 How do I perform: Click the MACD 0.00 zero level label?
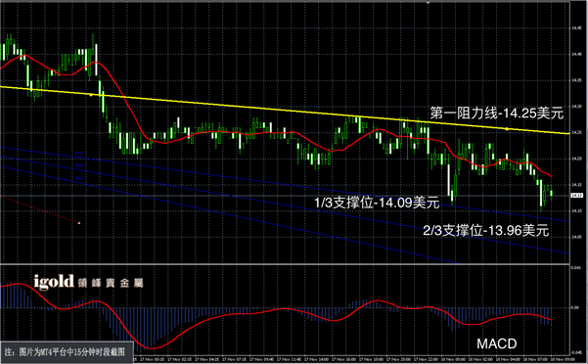point(575,308)
